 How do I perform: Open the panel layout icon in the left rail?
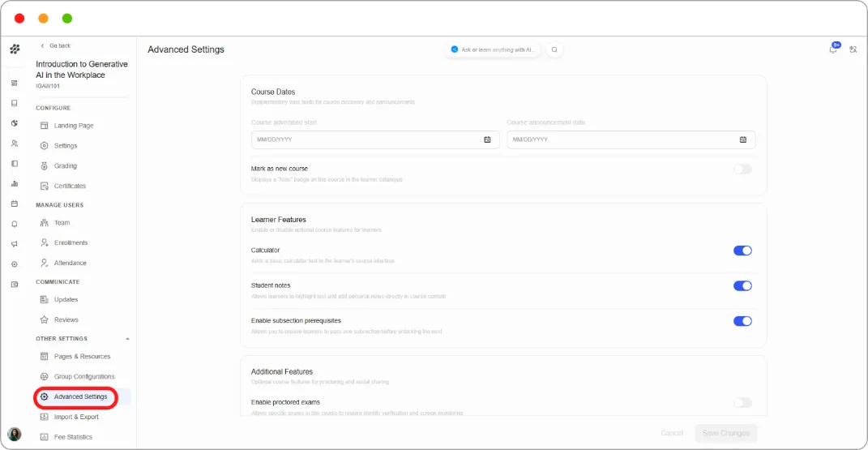point(15,163)
